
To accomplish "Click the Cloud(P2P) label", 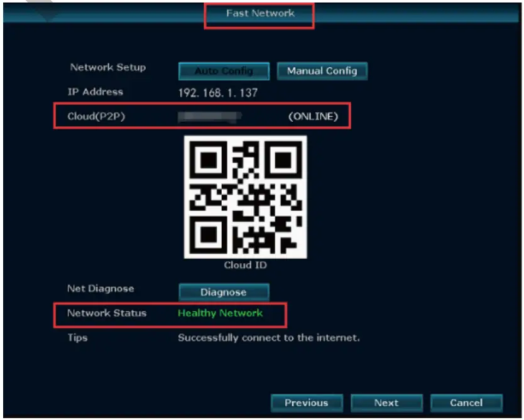I will tap(96, 117).
